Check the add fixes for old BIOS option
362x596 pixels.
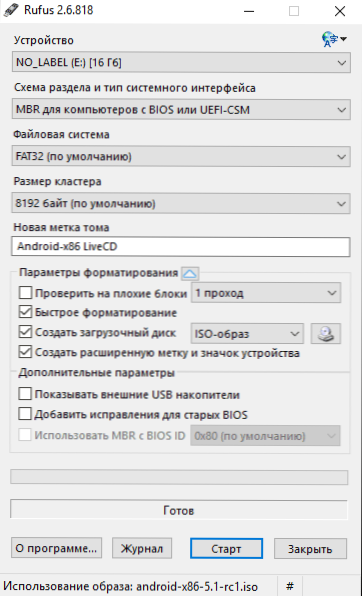pyautogui.click(x=25, y=414)
